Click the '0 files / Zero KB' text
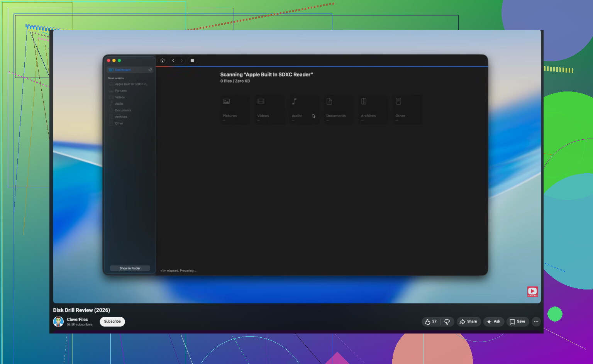 coord(235,81)
